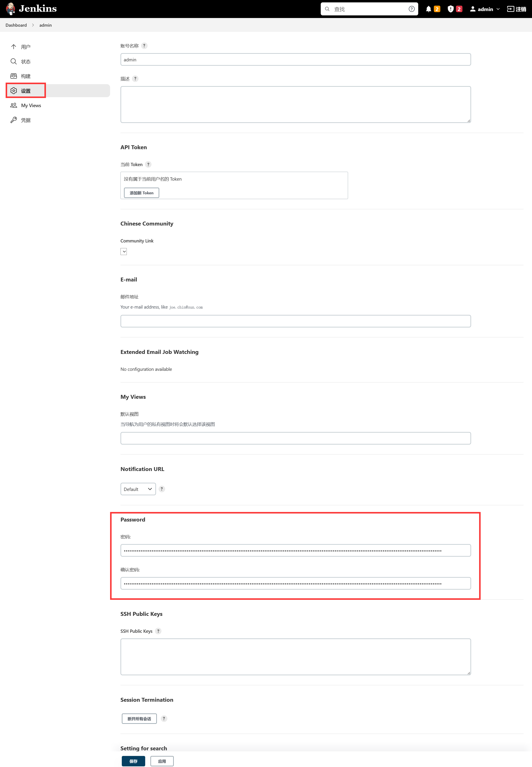The image size is (532, 767).
Task: Click the 邮件地址 e-mail input field
Action: [295, 321]
